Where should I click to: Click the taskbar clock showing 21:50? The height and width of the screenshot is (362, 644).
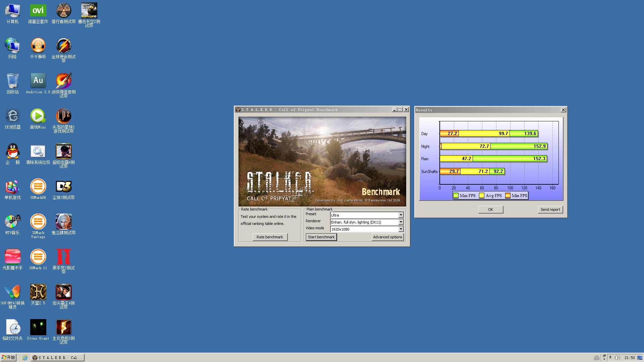(630, 358)
